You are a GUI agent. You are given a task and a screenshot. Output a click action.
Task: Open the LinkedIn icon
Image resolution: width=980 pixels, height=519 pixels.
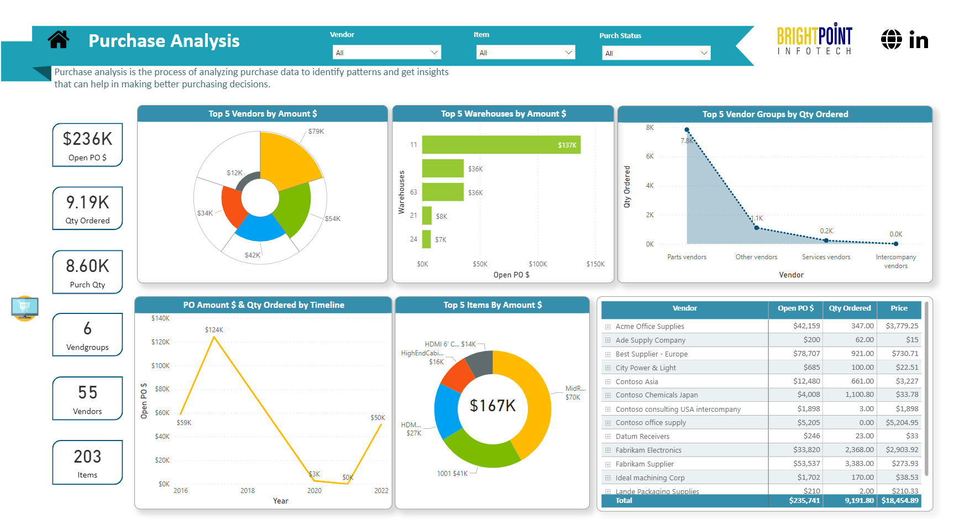click(919, 40)
